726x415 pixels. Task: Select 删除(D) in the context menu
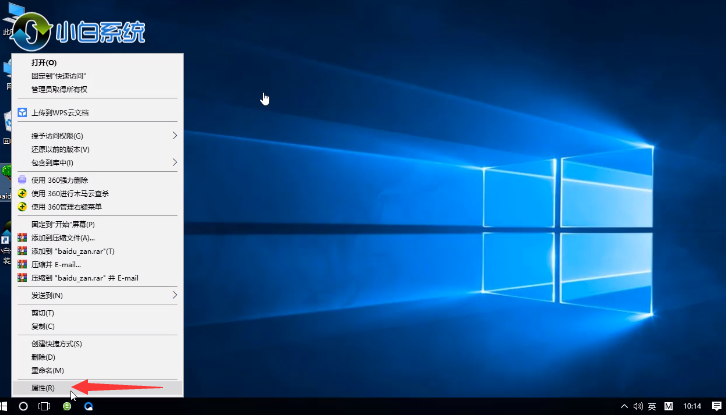pos(43,357)
